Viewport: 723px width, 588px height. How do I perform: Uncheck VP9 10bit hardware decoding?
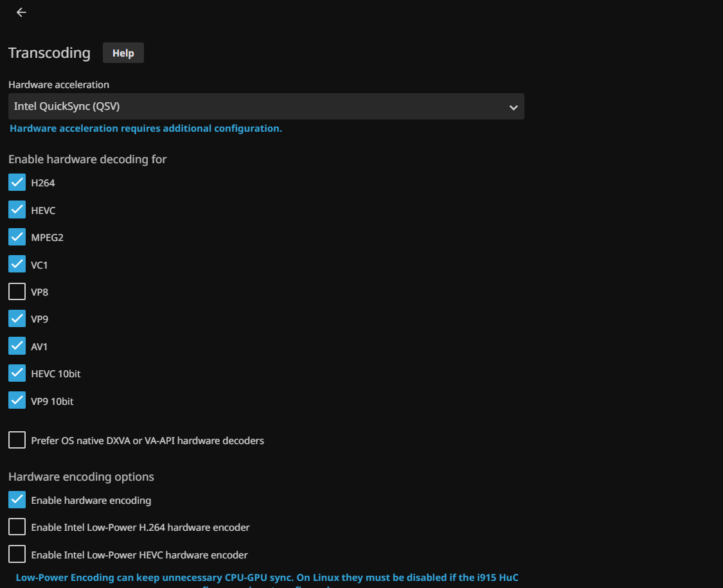click(x=17, y=401)
